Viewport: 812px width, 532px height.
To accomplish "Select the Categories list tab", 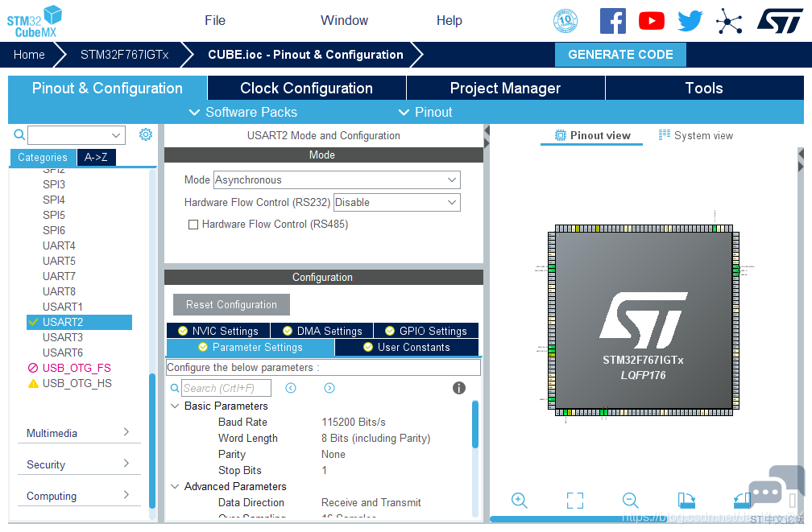I will (43, 157).
